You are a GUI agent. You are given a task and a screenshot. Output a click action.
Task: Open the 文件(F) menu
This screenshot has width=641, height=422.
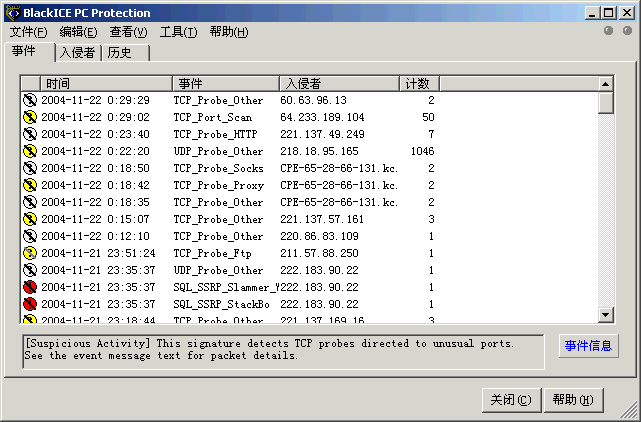click(29, 32)
